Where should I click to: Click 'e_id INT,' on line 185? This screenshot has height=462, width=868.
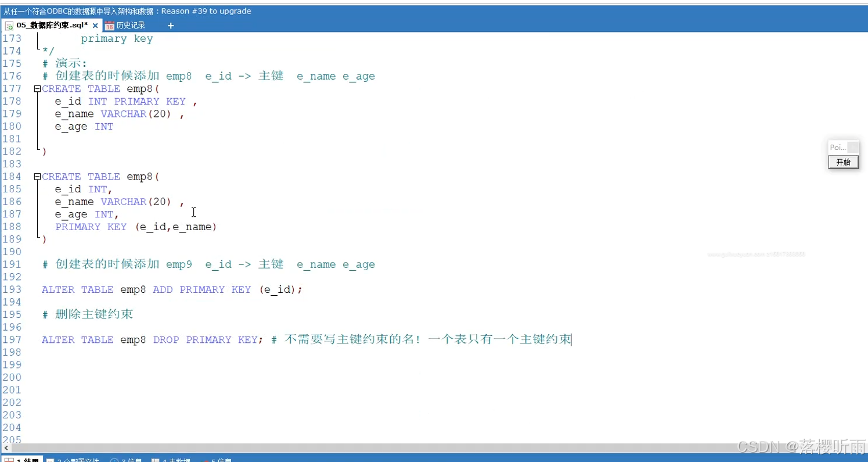coord(84,189)
